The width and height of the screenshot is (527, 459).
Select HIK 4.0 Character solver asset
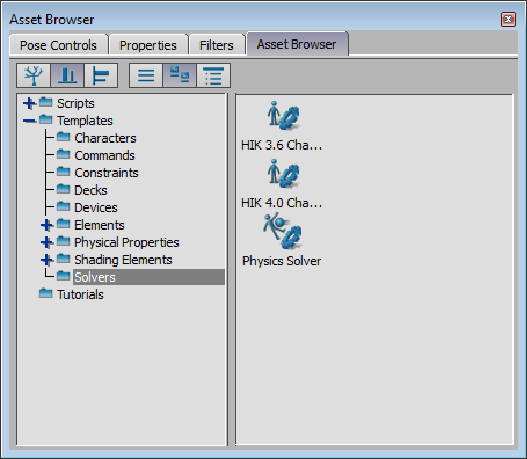[282, 184]
